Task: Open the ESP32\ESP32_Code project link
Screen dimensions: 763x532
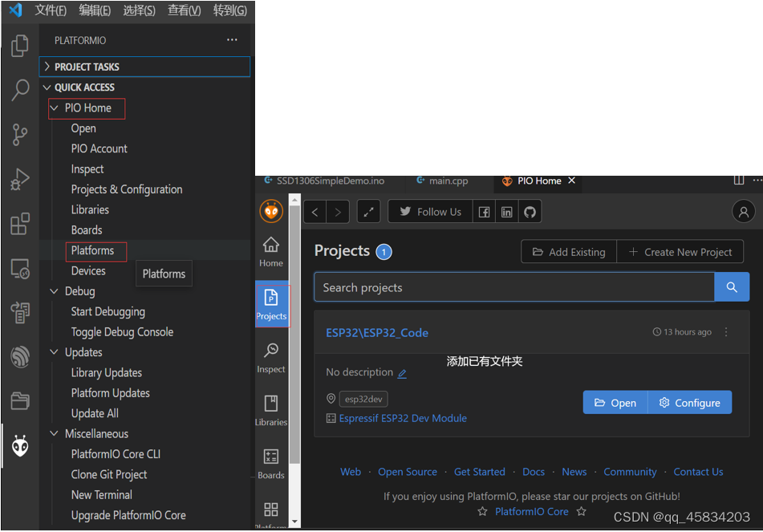Action: [x=377, y=333]
